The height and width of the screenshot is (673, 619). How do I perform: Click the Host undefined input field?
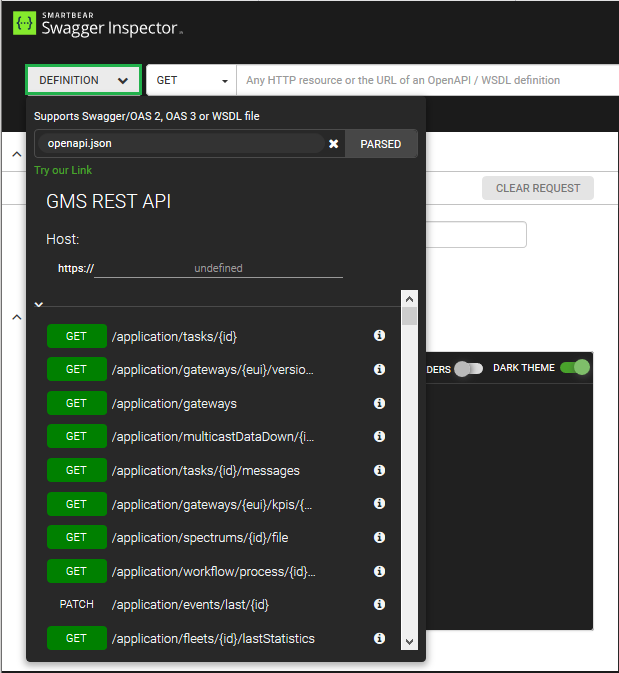point(218,268)
